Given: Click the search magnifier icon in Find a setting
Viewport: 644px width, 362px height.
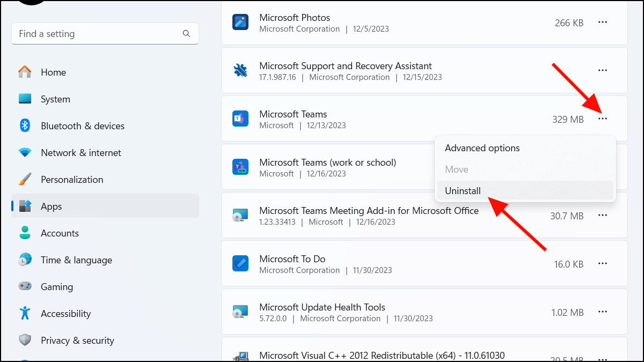Looking at the screenshot, I should pyautogui.click(x=186, y=33).
